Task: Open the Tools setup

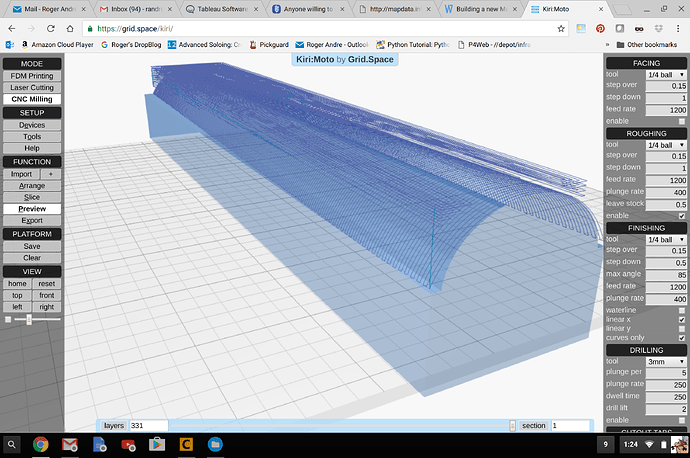Action: point(32,136)
